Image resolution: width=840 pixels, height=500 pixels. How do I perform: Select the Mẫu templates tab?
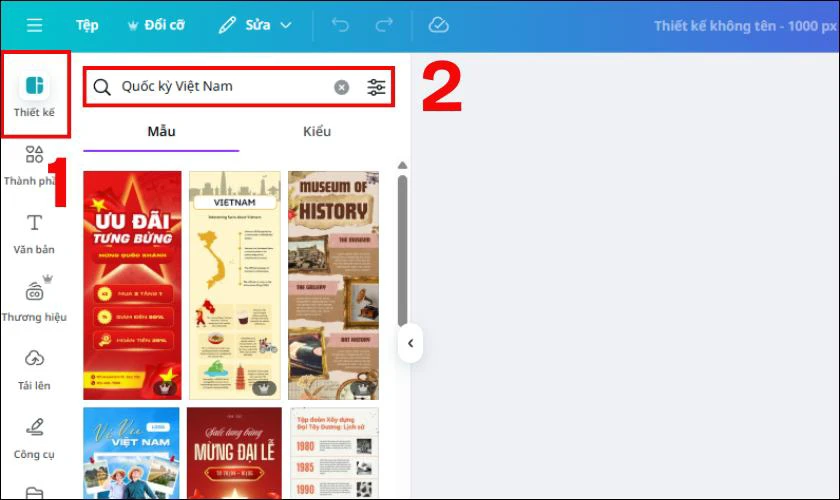point(161,132)
